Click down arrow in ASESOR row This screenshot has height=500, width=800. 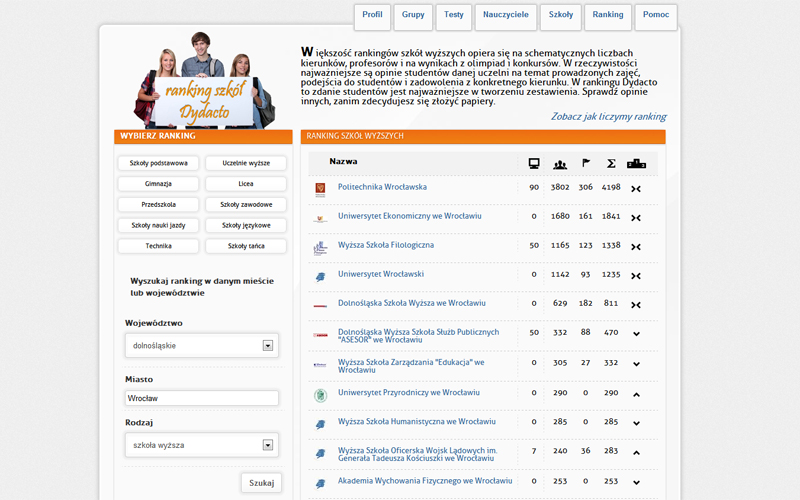(636, 334)
